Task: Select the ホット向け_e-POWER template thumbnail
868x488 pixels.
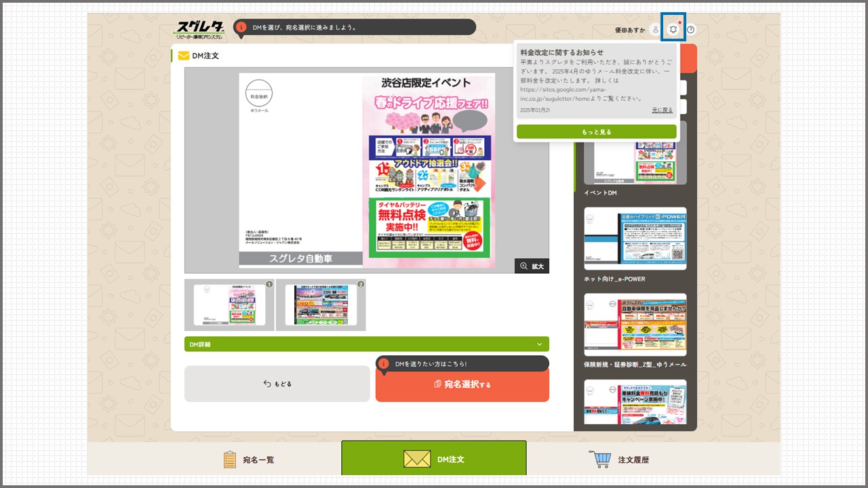Action: click(x=635, y=239)
